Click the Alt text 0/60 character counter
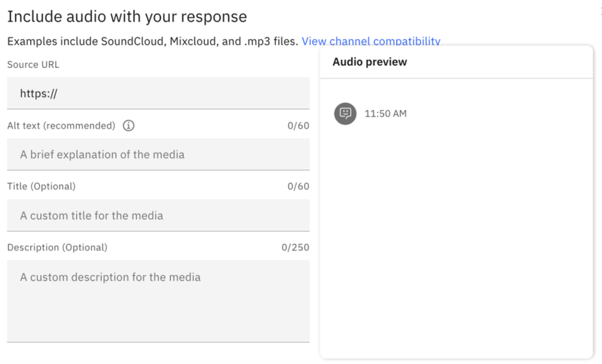This screenshot has width=602, height=364. pos(298,125)
